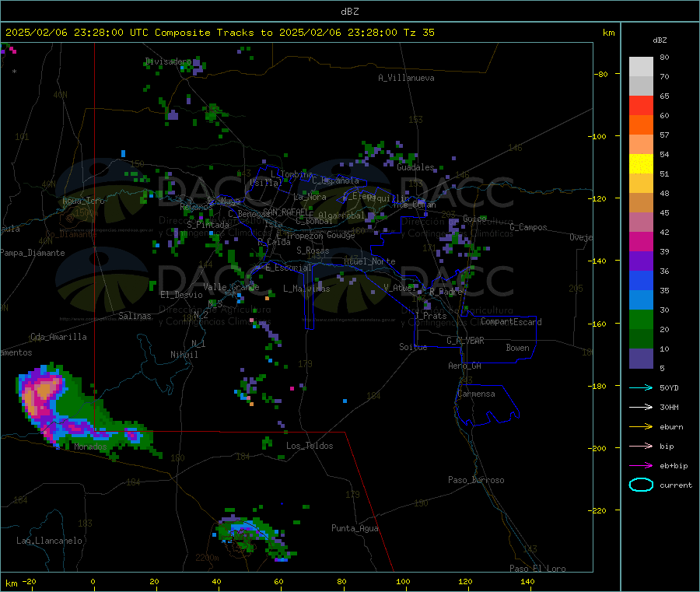Click the 'Atuel_Norte' place label
Screen dimensions: 700x592
pyautogui.click(x=369, y=261)
